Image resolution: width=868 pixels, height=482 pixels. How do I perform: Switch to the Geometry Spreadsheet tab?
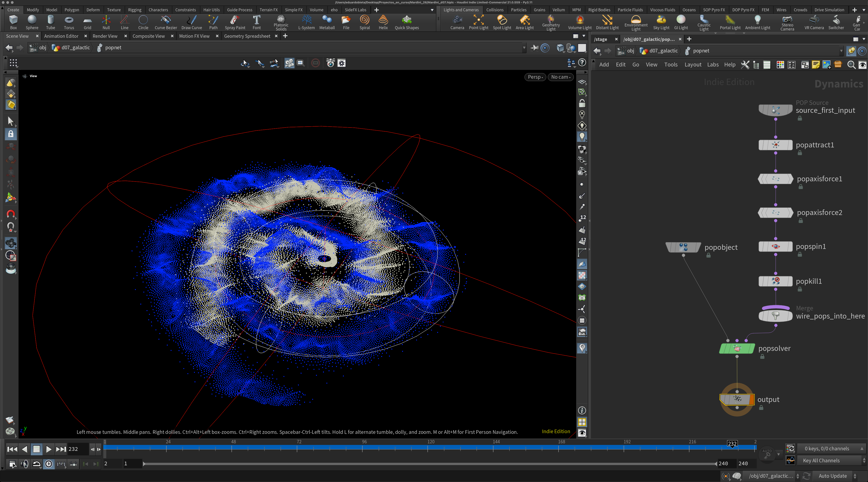[x=247, y=36]
